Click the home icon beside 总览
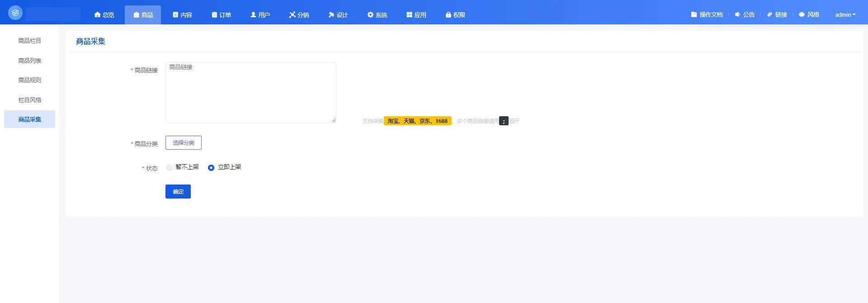 click(97, 15)
